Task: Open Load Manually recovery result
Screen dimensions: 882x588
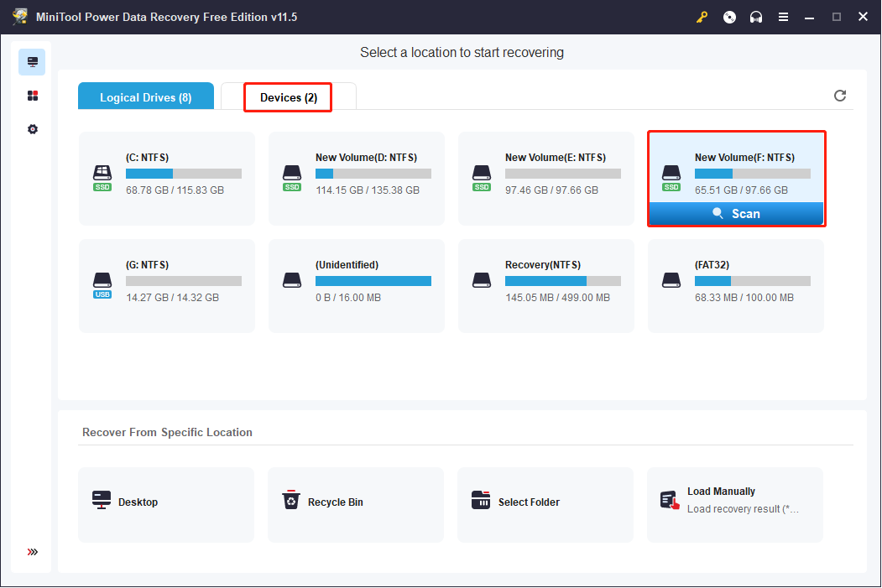Action: 734,505
